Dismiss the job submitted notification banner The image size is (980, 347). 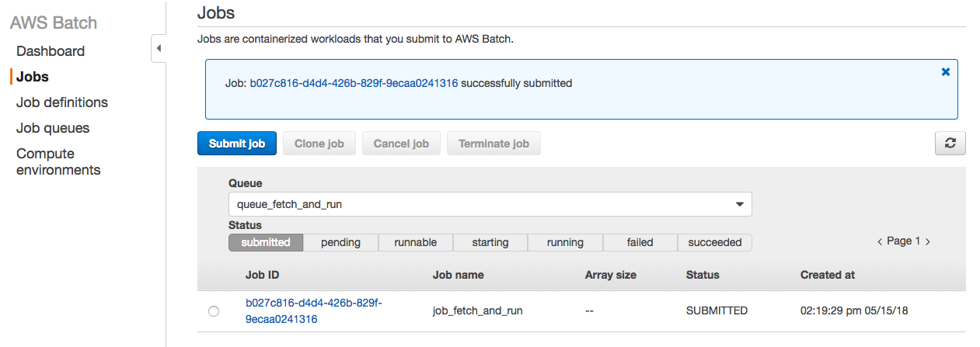point(946,71)
